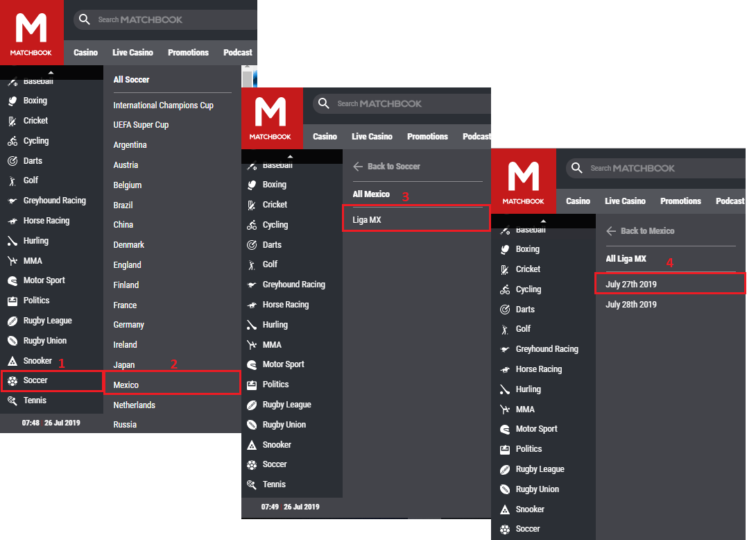Collapse sports list arrow in right screenshot

point(543,221)
